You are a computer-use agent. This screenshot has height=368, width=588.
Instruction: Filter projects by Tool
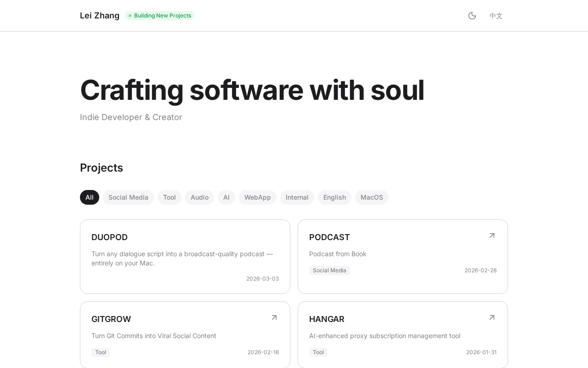point(170,197)
